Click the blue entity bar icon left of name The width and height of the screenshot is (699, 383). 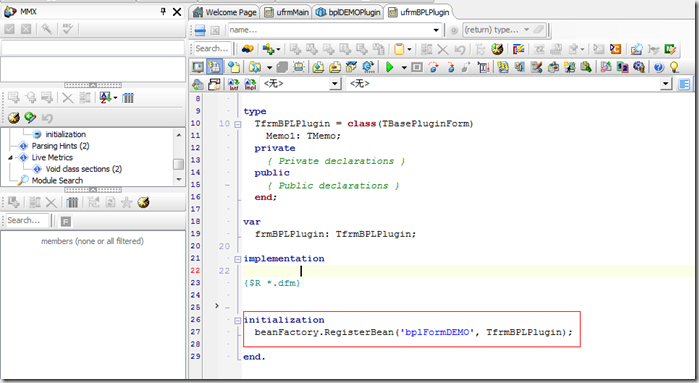tap(200, 30)
